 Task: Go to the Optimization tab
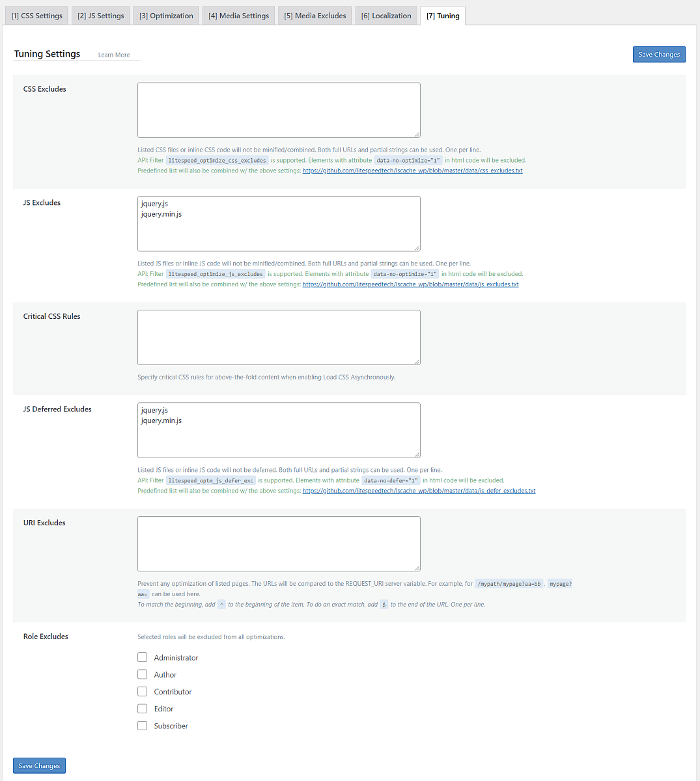point(166,16)
